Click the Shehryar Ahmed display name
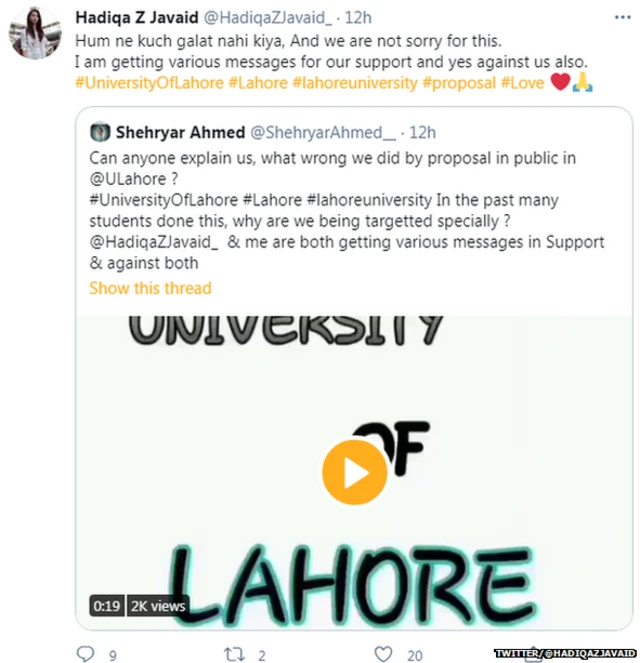The height and width of the screenshot is (663, 640). tap(181, 132)
